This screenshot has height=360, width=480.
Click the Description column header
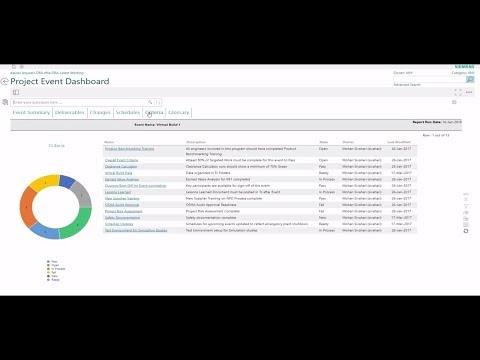coord(196,142)
